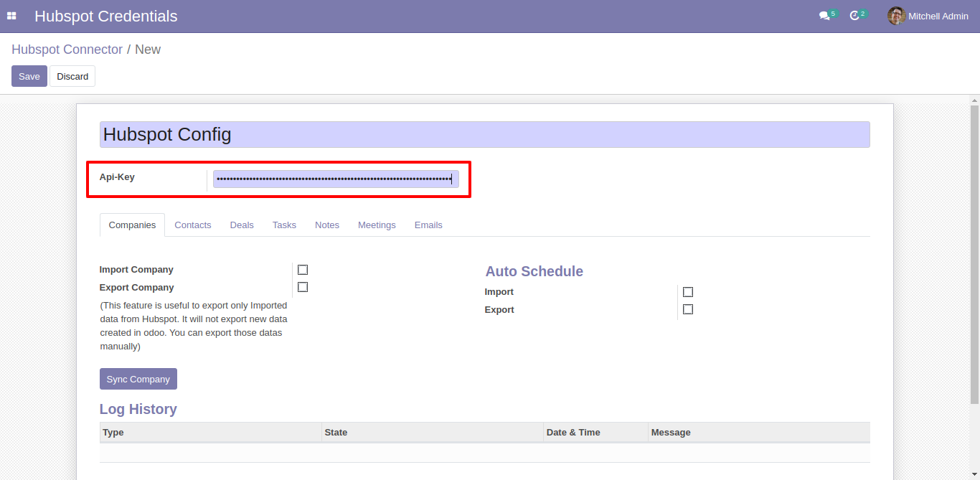Tick the Auto Schedule Export checkbox
Screen dimensions: 980x480
(688, 309)
